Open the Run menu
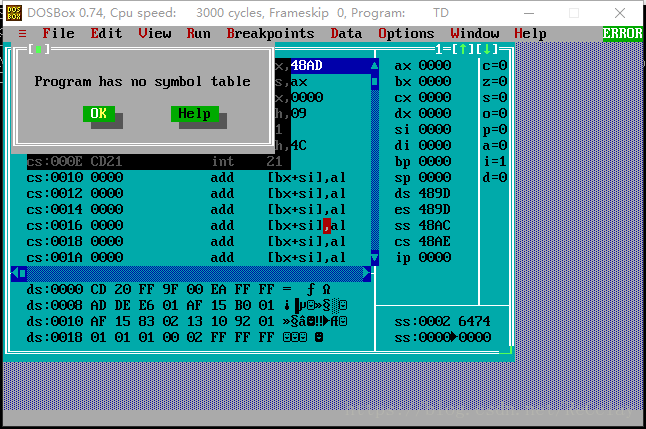 coord(198,33)
